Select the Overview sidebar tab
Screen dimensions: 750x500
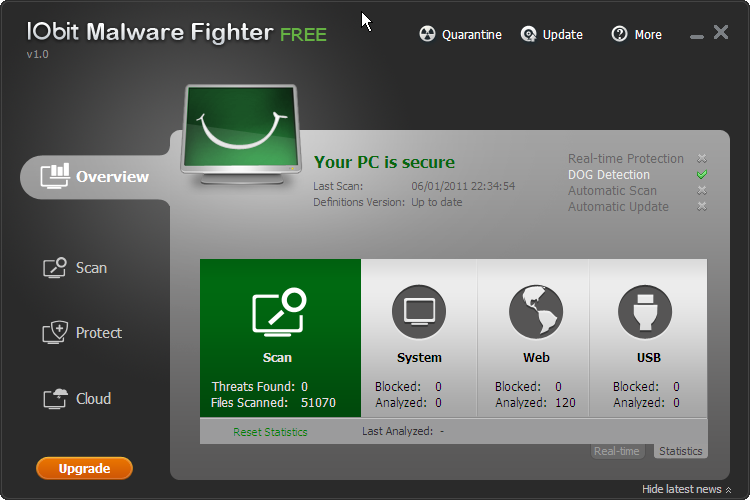[x=95, y=177]
